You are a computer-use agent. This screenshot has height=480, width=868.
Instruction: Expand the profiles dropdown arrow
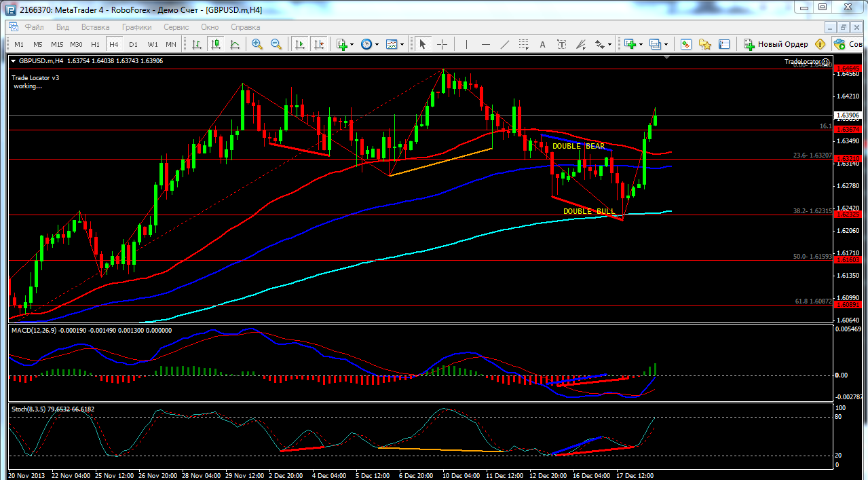[666, 45]
